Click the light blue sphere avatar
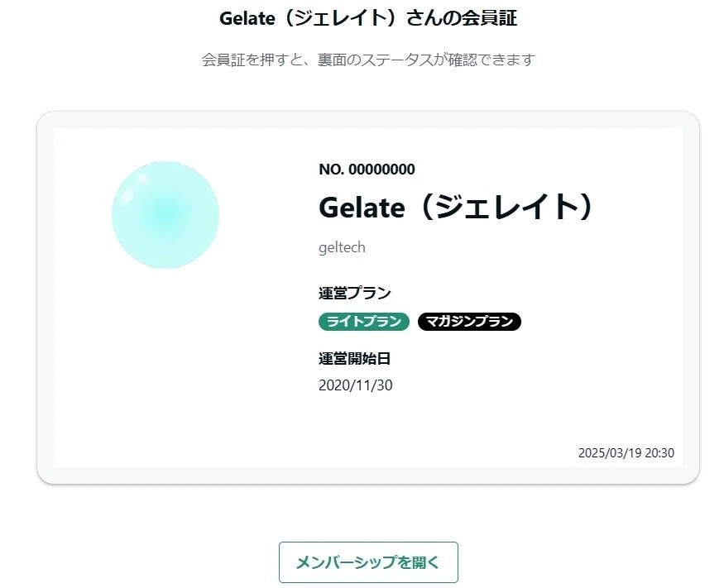 (165, 215)
